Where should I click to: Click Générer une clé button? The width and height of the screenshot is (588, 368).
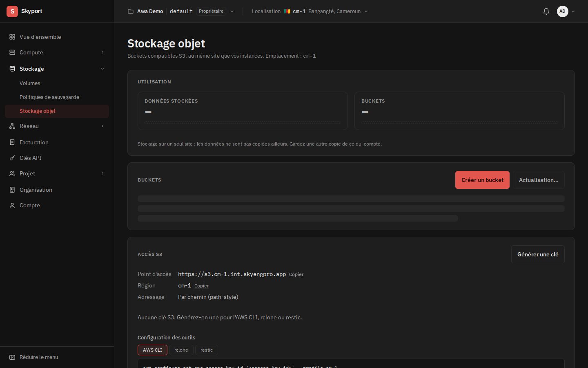[538, 254]
